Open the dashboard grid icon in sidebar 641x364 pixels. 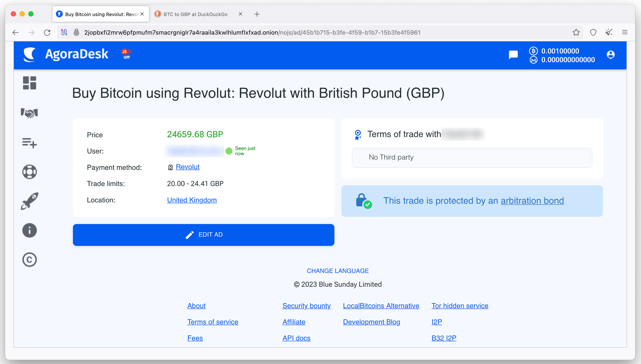pyautogui.click(x=30, y=83)
